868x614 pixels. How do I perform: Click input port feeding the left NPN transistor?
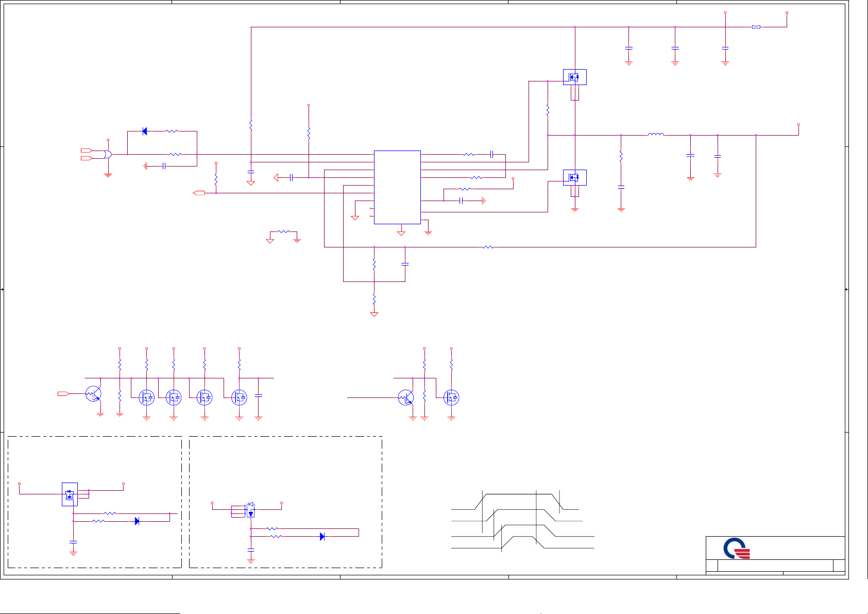[x=64, y=394]
